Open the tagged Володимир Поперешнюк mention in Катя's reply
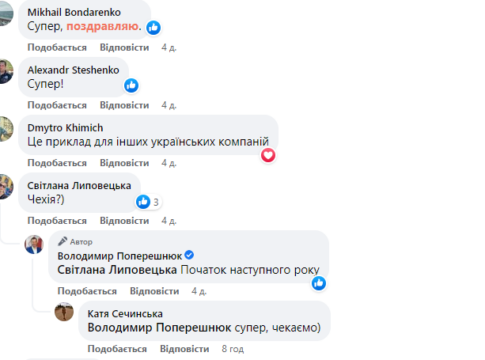This screenshot has width=485, height=360. [x=159, y=328]
